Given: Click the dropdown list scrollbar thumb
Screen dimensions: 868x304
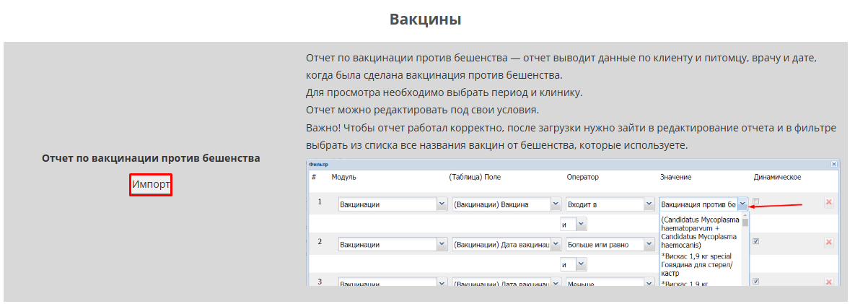Looking at the screenshot, I should pos(745,222).
